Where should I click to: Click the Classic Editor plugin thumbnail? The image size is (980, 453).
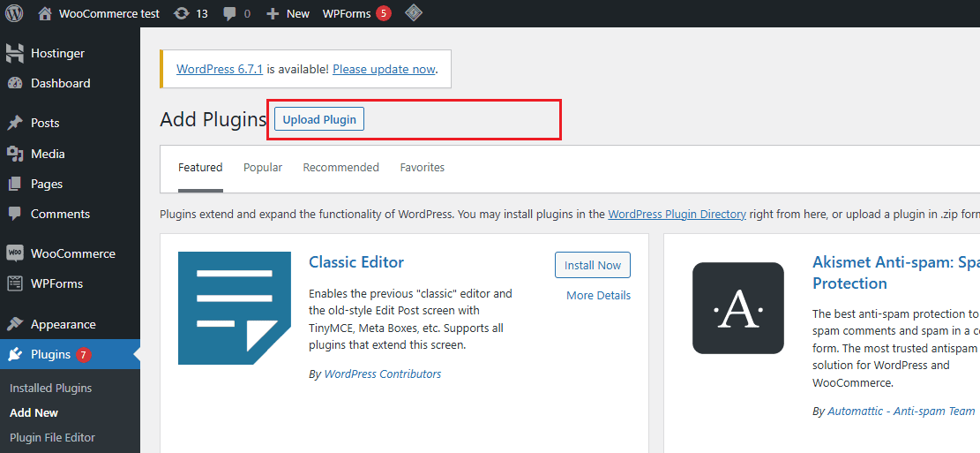234,308
